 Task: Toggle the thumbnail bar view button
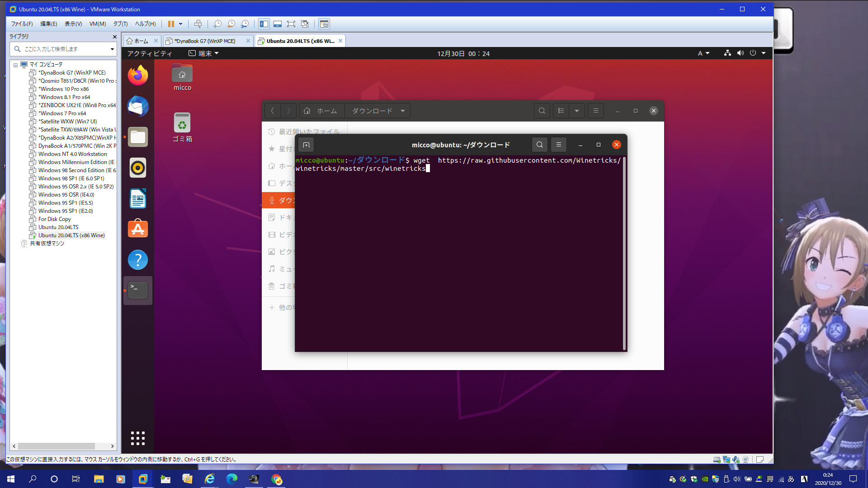tap(278, 24)
